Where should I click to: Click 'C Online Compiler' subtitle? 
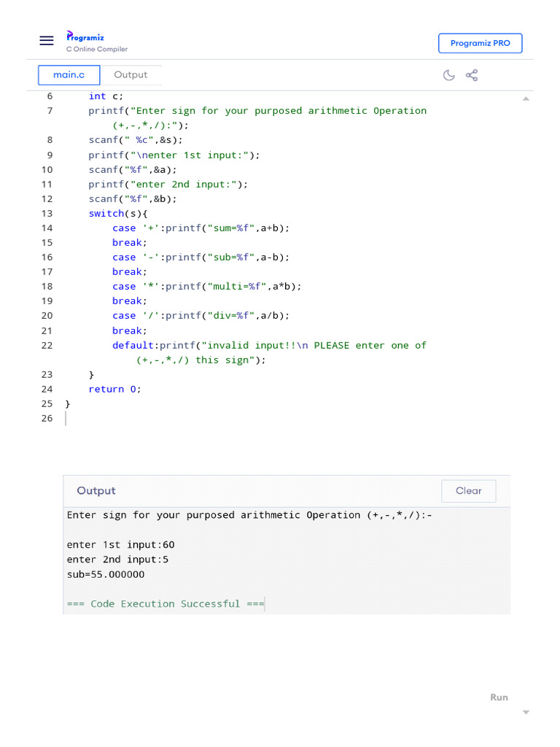[97, 49]
